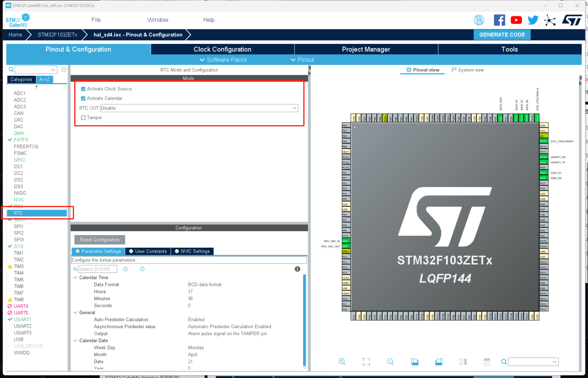Toggle horizontal split view icon
Viewport: 588px width, 378px height.
487,362
